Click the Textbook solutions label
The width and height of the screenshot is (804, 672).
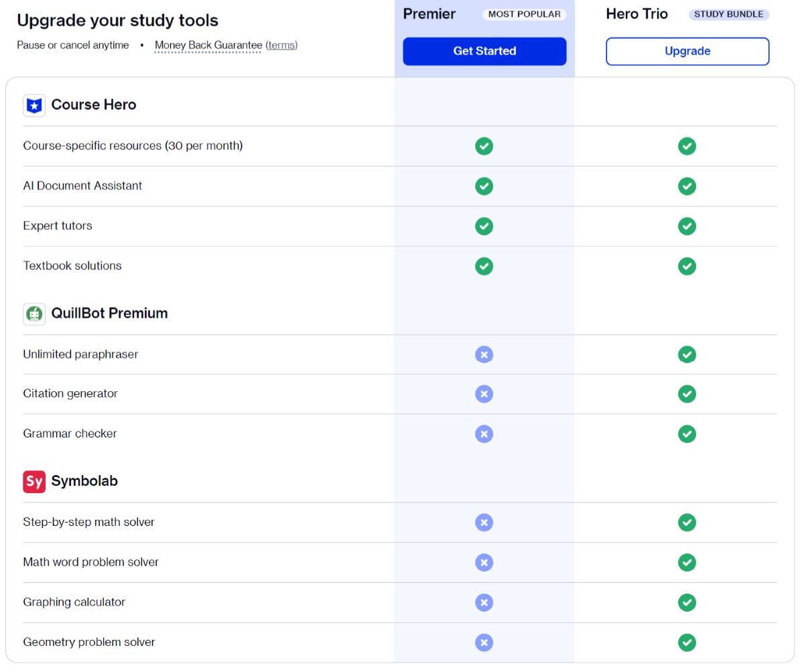pos(72,265)
